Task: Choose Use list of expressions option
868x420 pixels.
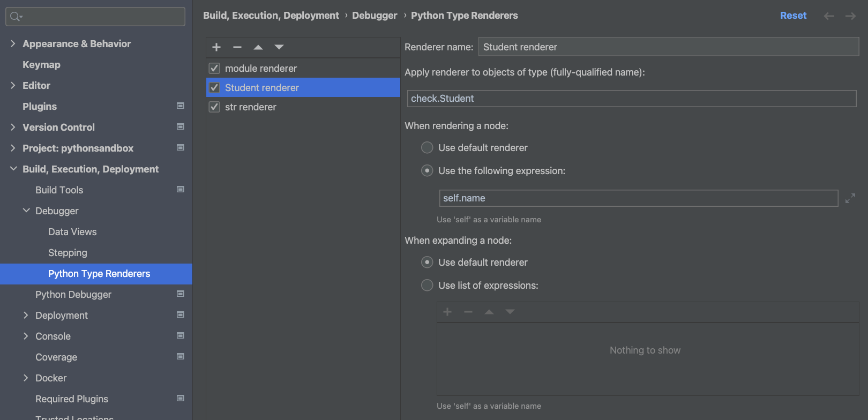Action: (427, 285)
